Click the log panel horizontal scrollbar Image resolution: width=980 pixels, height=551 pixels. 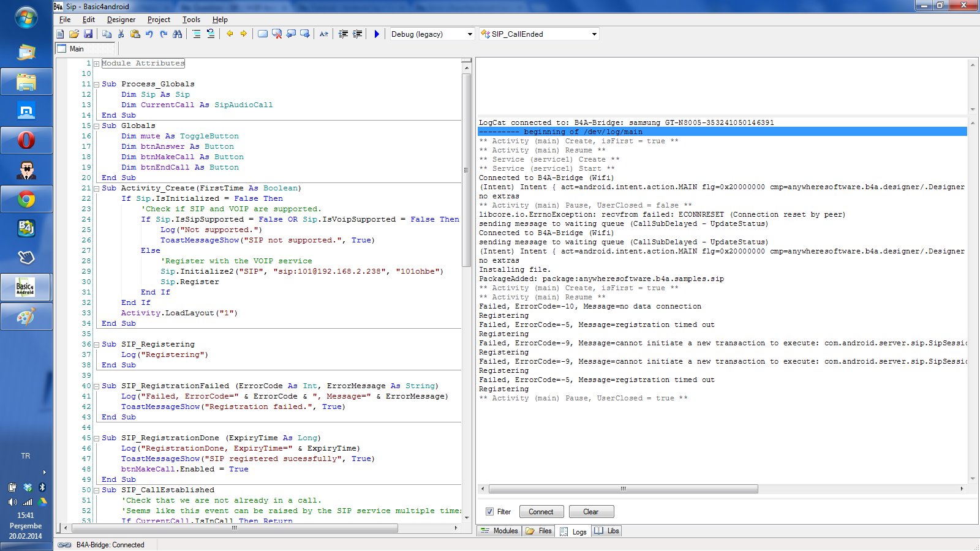click(623, 489)
